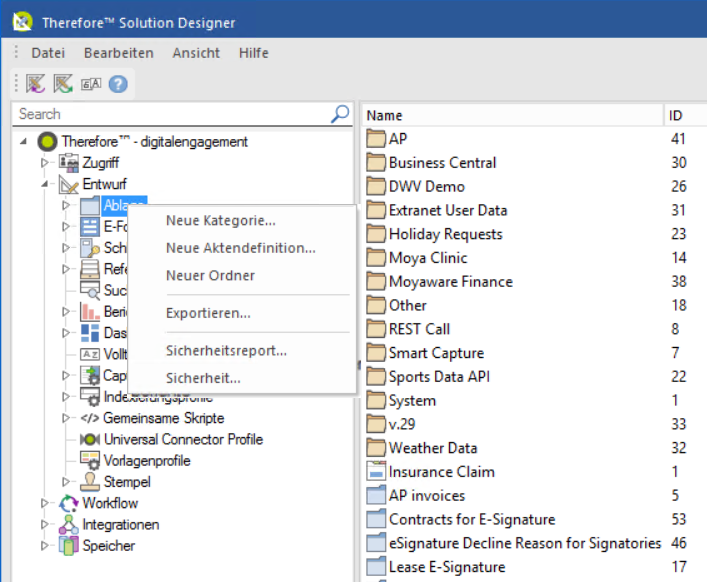Open the Bearbeiten menu
The image size is (707, 582).
coord(119,53)
